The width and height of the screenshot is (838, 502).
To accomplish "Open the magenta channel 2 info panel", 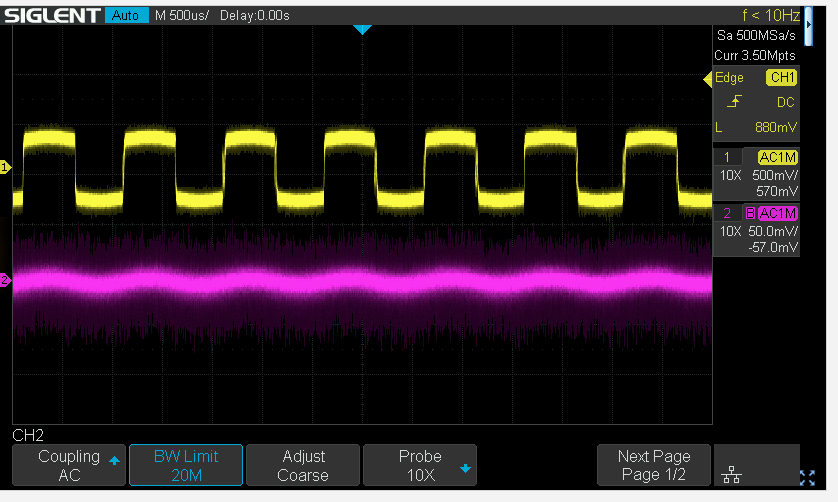I will pos(756,231).
